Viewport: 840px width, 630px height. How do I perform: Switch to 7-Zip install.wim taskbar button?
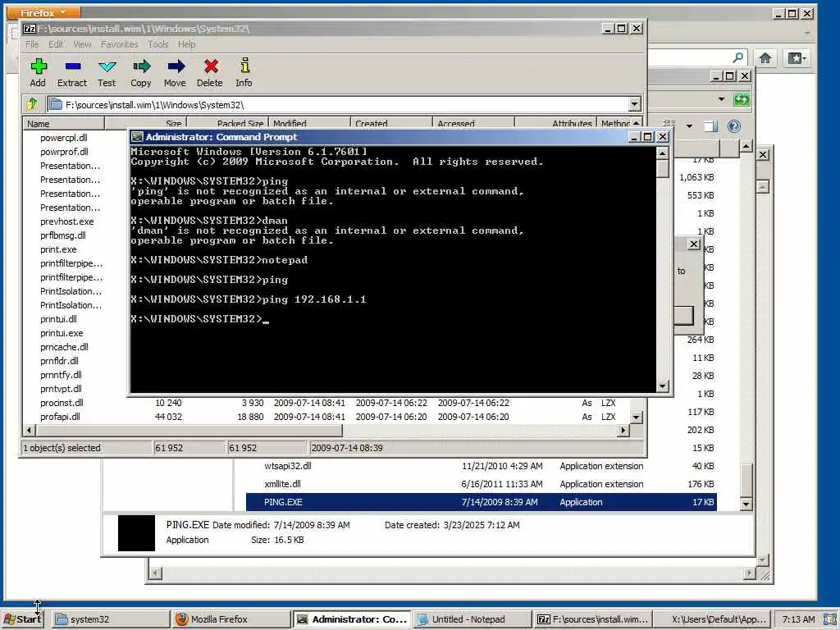593,619
